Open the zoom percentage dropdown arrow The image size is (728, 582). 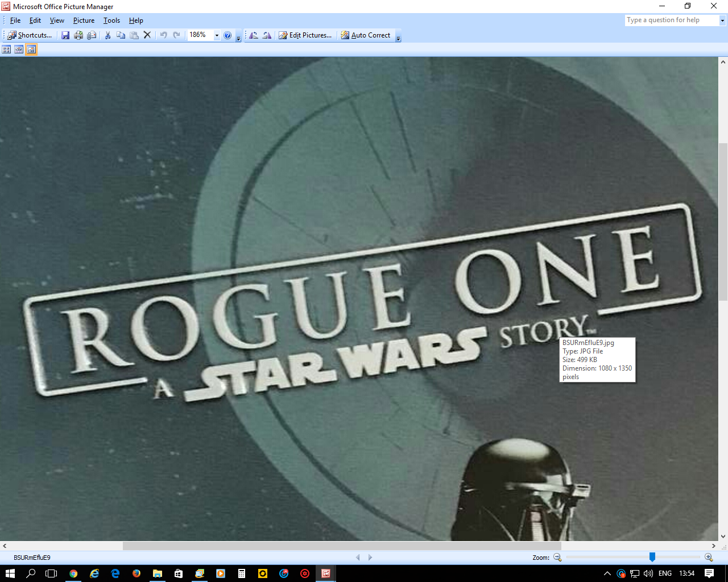pyautogui.click(x=217, y=35)
